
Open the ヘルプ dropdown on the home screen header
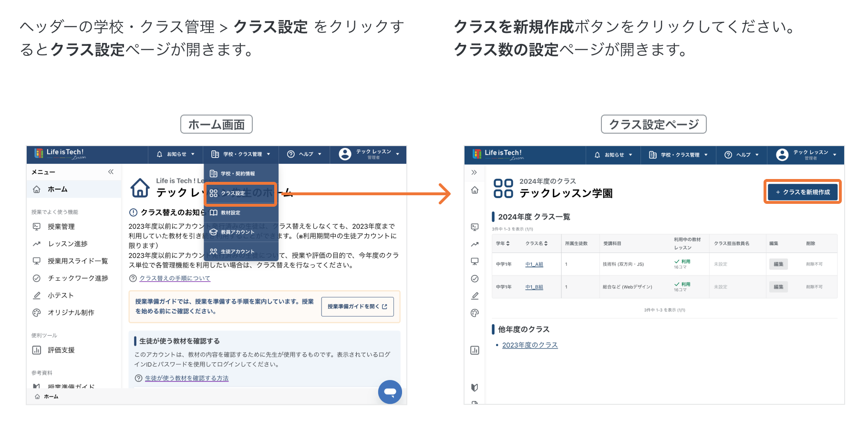pyautogui.click(x=304, y=154)
